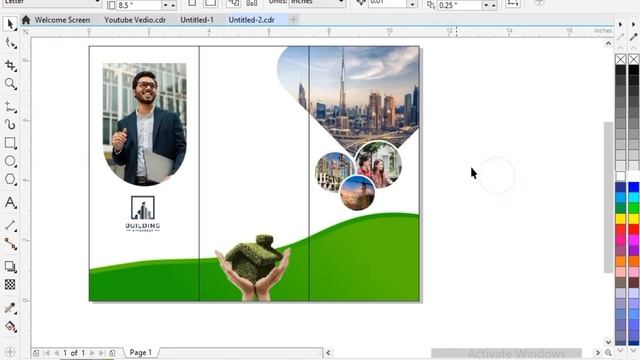Activate the Text tool

point(10,203)
